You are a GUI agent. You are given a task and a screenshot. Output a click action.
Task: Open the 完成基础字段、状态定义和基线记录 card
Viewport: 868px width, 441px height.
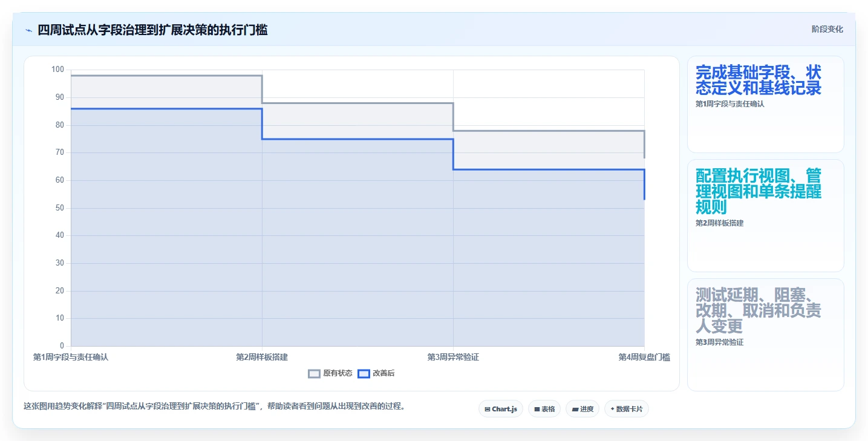tap(765, 104)
